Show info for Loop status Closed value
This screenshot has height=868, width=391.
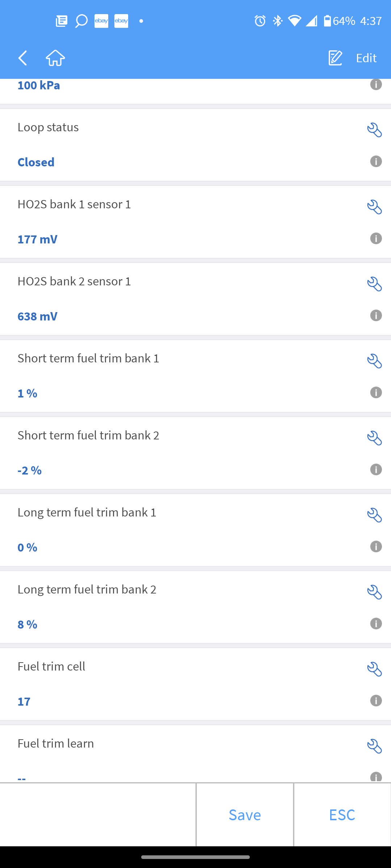tap(376, 161)
